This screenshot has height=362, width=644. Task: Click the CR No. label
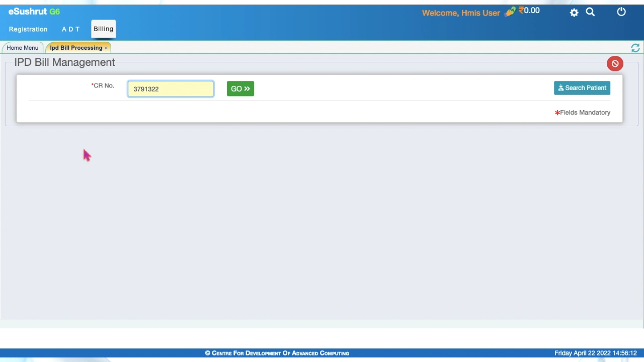tap(103, 85)
